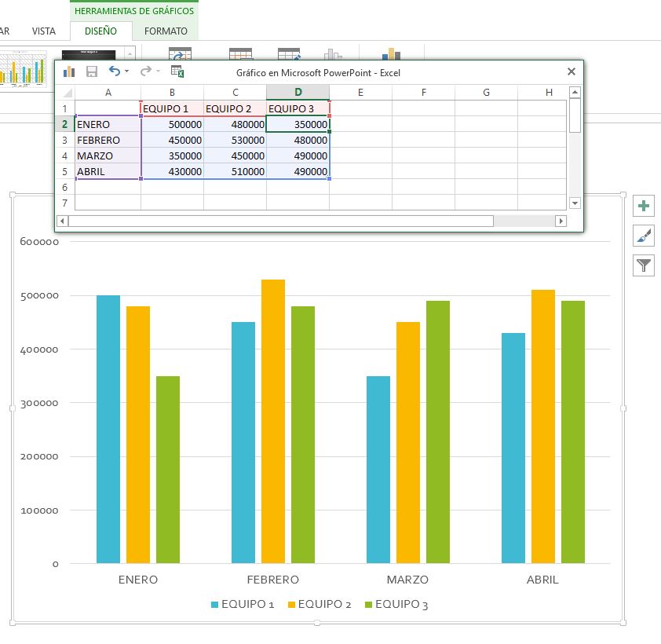Open the VISTA ribbon tab

pos(44,31)
